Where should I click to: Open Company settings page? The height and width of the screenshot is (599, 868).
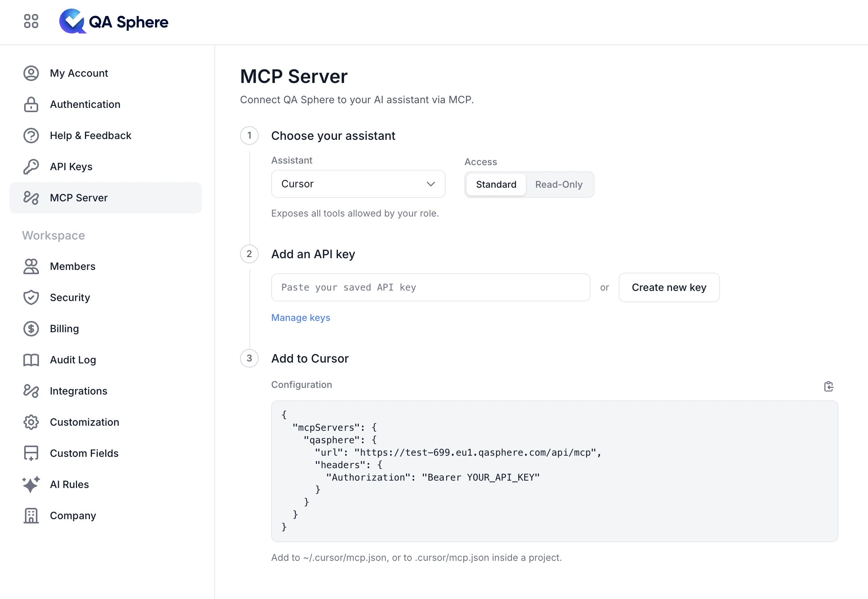[106, 516]
